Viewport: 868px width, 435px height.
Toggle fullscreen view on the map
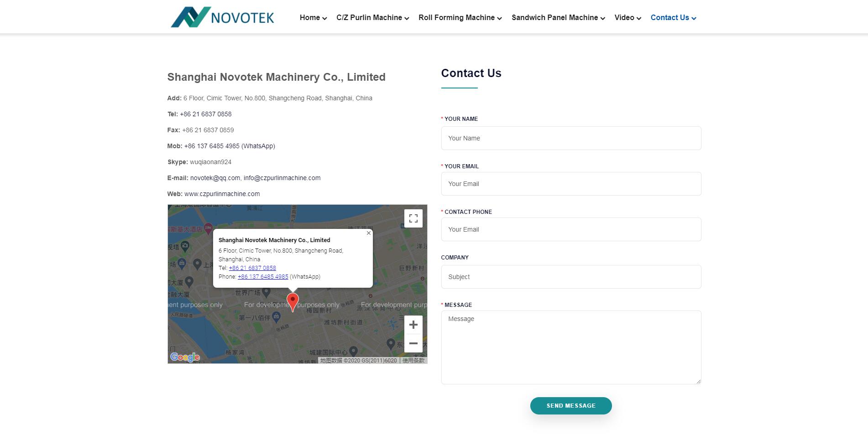pos(413,218)
